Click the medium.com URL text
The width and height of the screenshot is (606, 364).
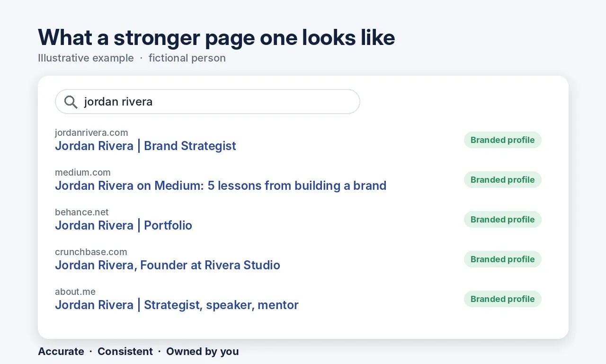pos(83,172)
